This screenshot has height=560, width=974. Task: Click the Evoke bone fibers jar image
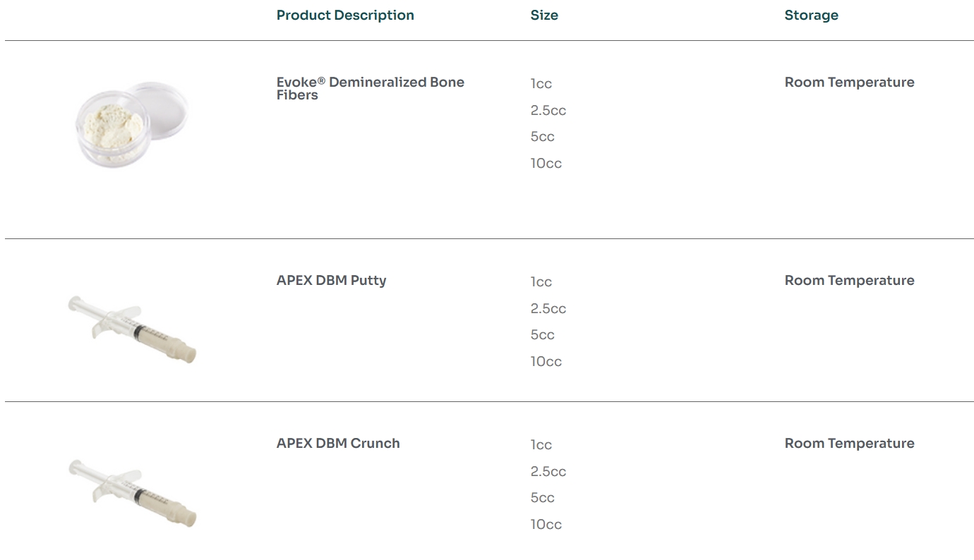coord(131,125)
